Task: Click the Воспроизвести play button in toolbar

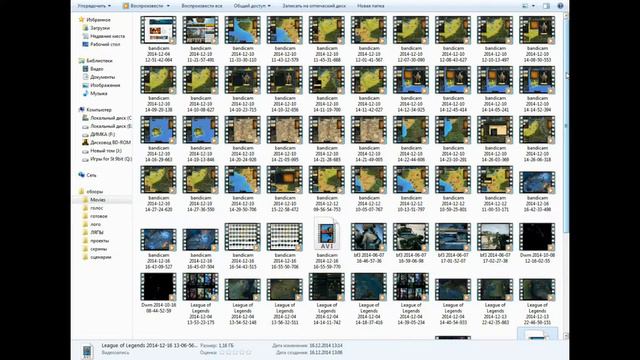Action: 143,6
